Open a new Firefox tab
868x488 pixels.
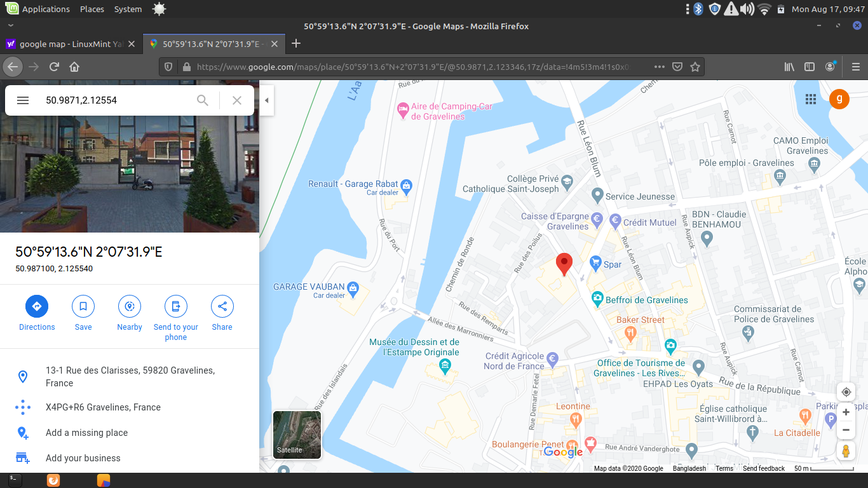pyautogui.click(x=295, y=44)
